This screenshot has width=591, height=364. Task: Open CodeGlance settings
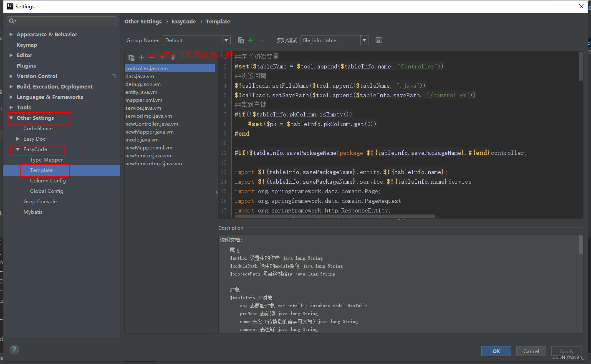point(38,128)
